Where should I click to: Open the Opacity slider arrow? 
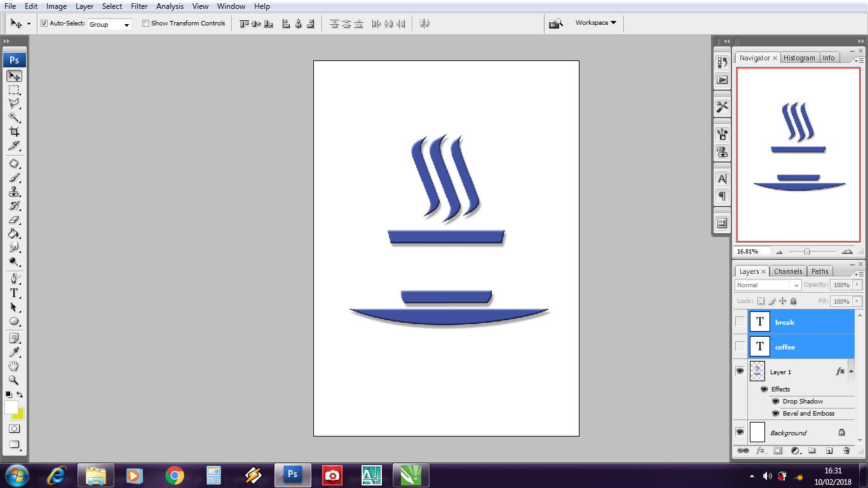click(858, 285)
